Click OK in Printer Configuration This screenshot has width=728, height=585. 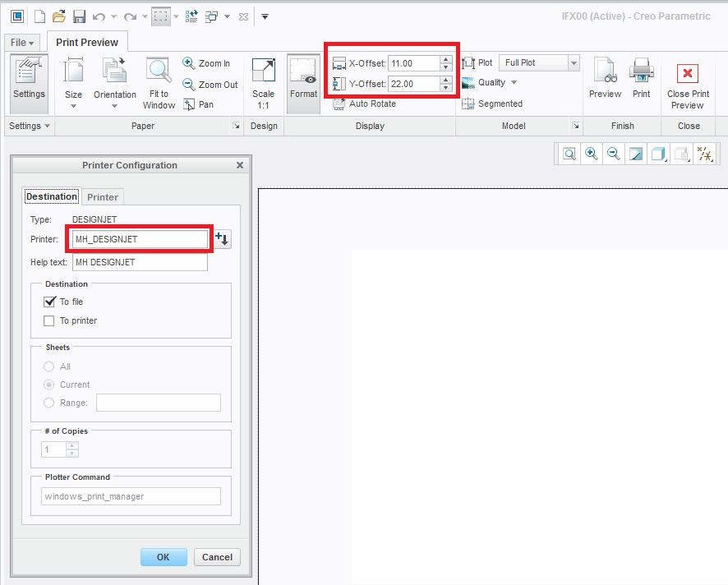(x=164, y=557)
